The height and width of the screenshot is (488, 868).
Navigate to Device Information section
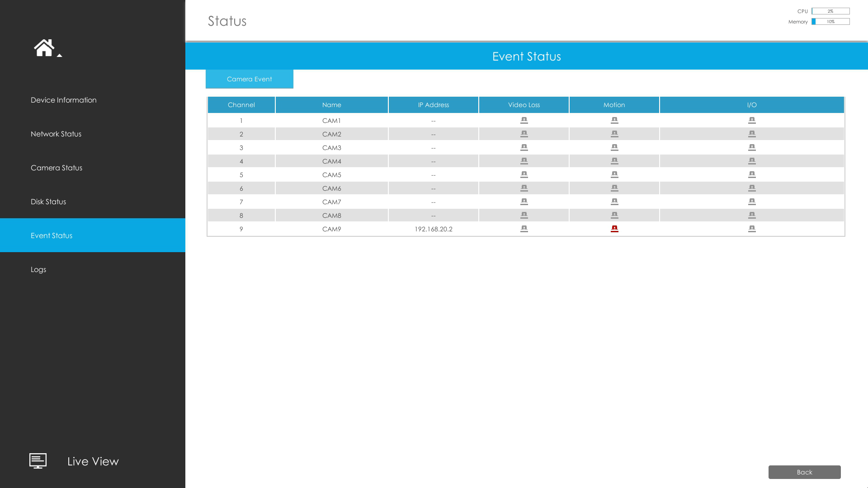(x=92, y=99)
